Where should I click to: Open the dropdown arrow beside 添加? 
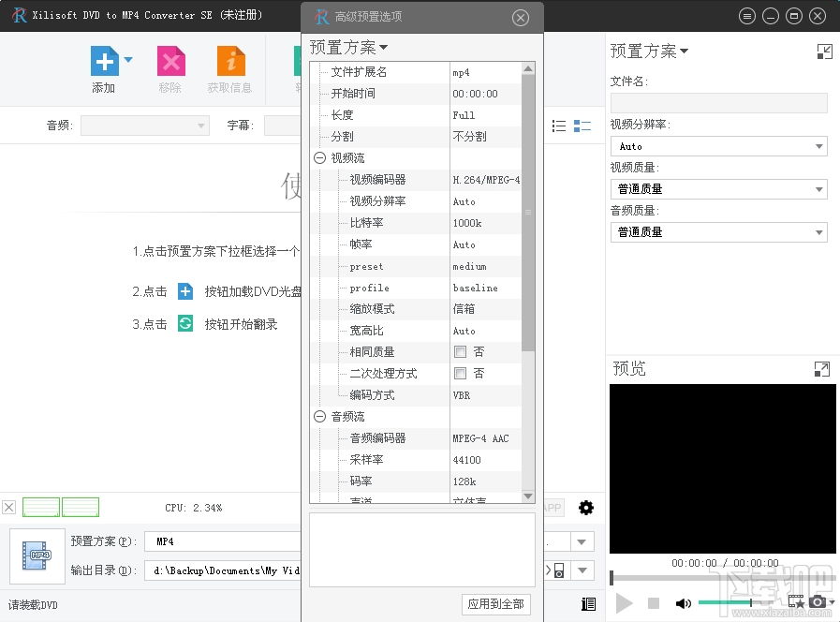coord(128,59)
